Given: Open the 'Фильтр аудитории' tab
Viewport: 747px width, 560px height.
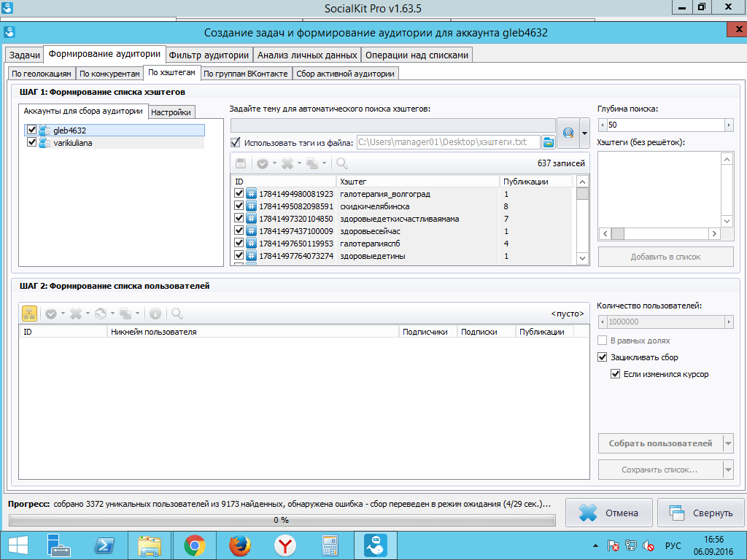Looking at the screenshot, I should (x=209, y=55).
